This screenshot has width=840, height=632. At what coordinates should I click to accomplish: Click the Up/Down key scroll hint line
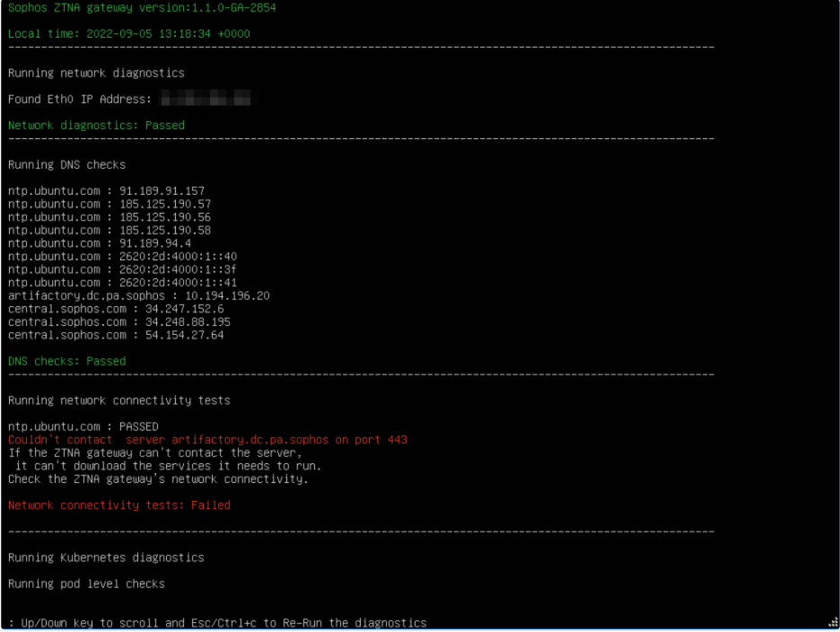pyautogui.click(x=217, y=623)
